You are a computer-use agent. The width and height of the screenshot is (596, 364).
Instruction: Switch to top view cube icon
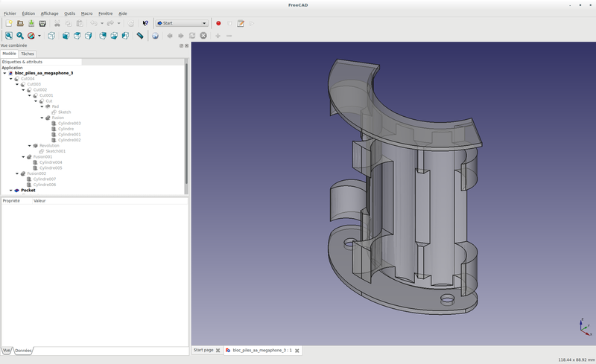pos(77,36)
